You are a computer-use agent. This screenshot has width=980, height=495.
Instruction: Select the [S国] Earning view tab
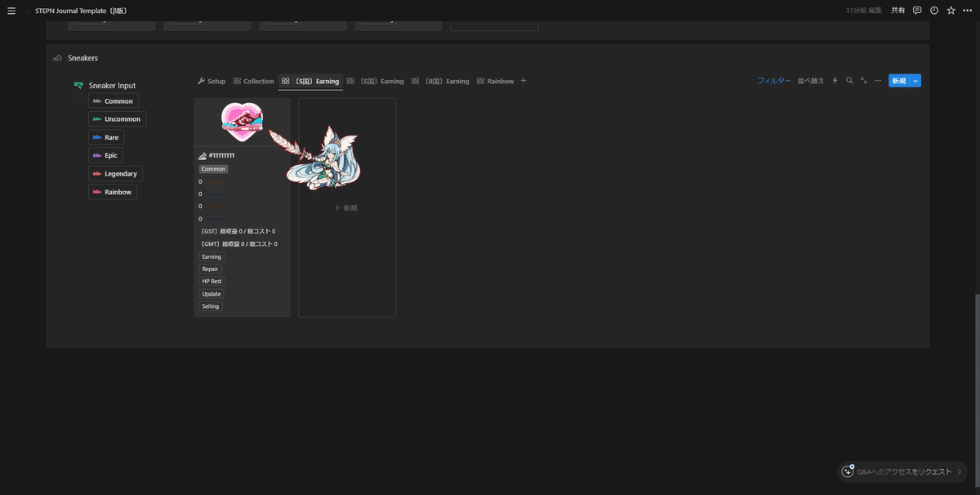tap(310, 81)
